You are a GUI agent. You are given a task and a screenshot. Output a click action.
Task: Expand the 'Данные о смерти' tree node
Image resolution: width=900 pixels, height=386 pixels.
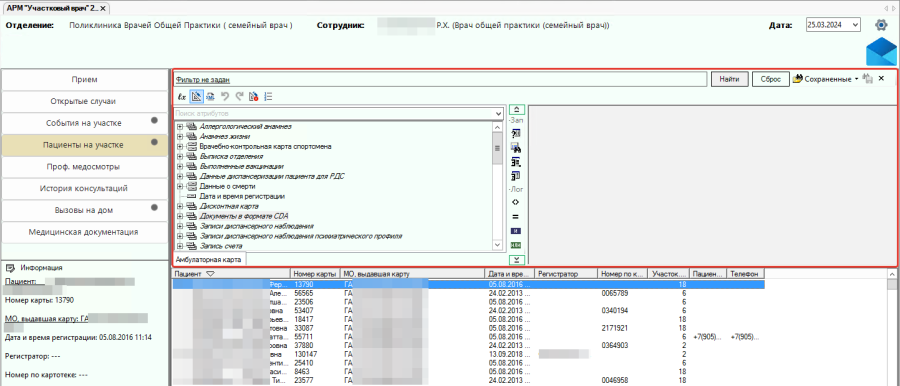(x=180, y=186)
